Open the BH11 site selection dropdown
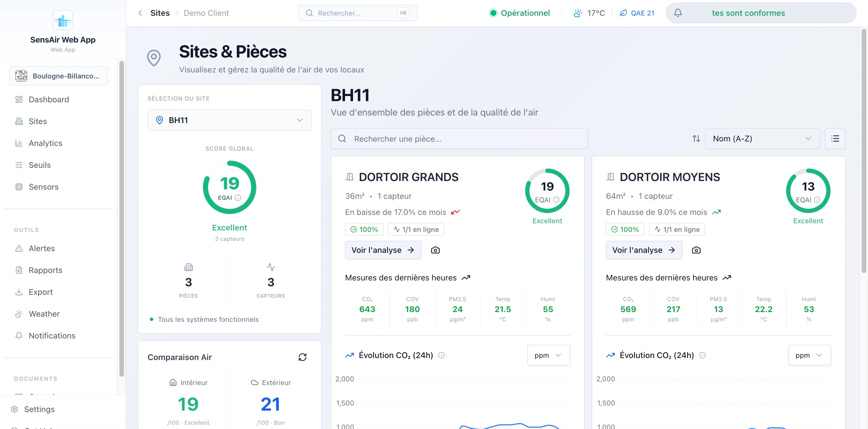 coord(229,120)
